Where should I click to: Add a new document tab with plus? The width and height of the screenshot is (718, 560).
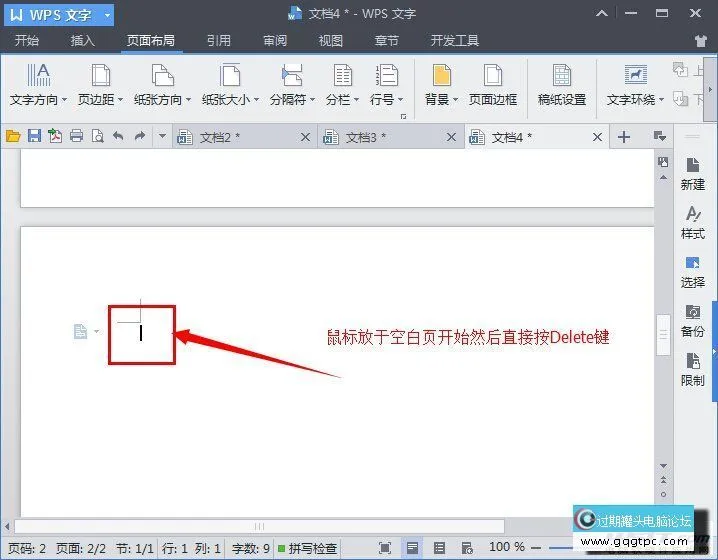click(x=624, y=136)
